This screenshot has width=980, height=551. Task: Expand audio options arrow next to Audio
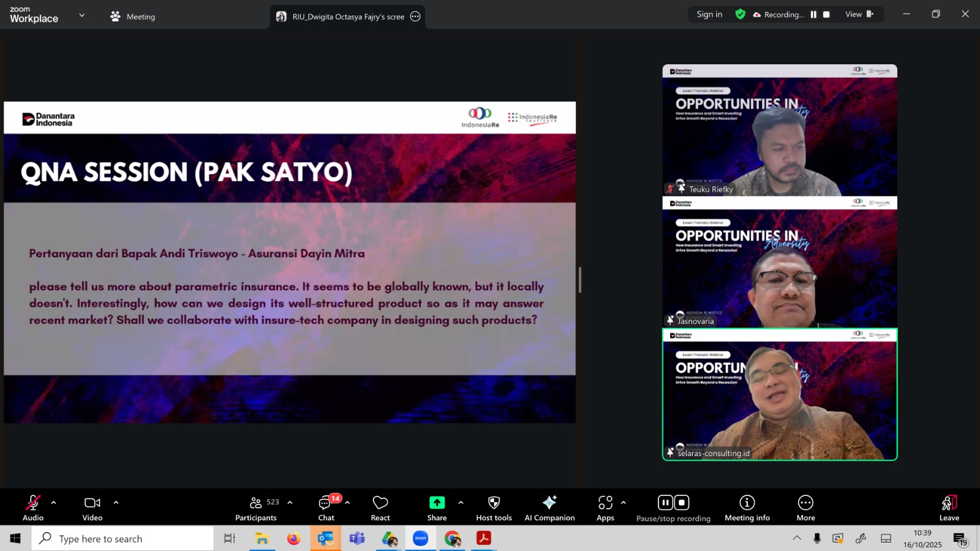point(54,503)
